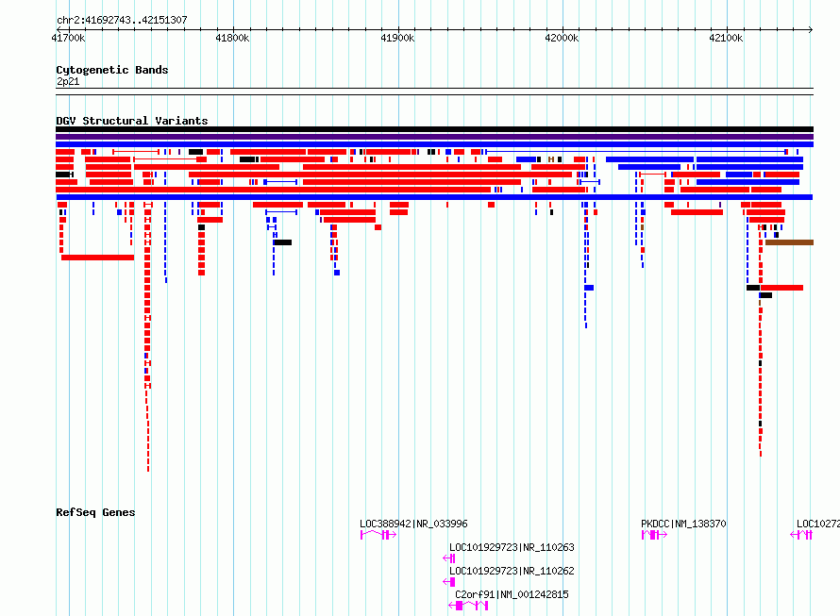Click the PKDCC|NM_138370 gene label
The width and height of the screenshot is (840, 616).
click(683, 524)
